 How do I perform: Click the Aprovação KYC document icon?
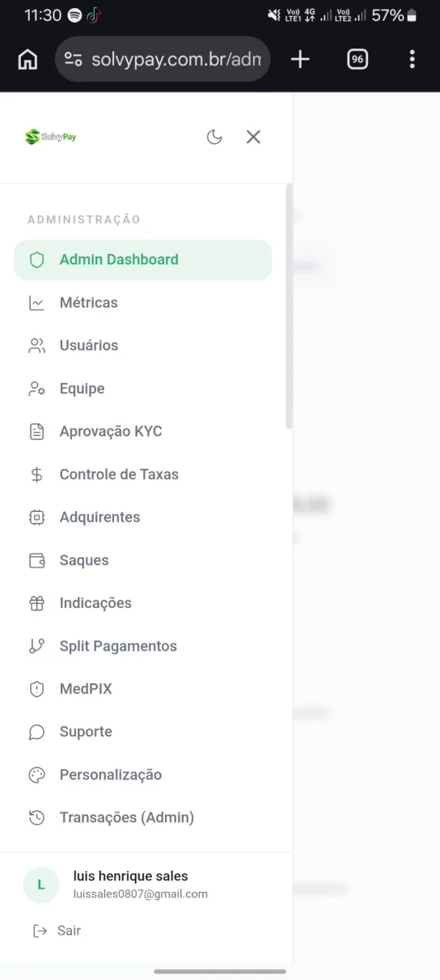tap(36, 432)
